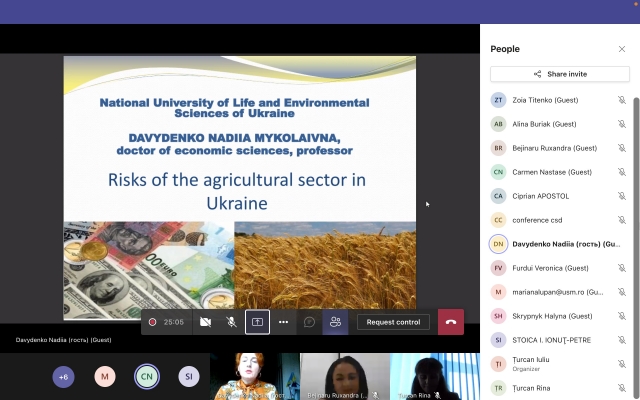Select conference csd participant

tap(560, 220)
